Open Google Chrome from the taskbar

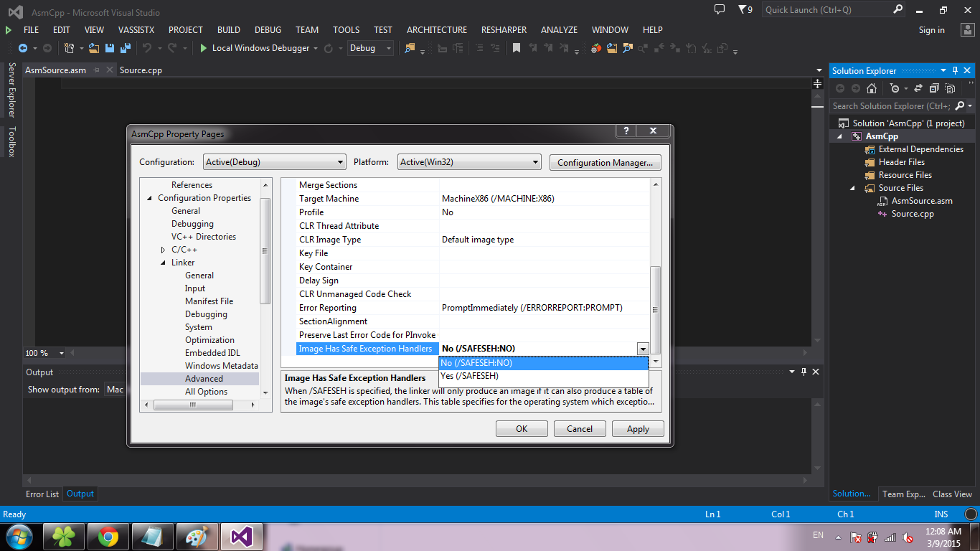108,537
